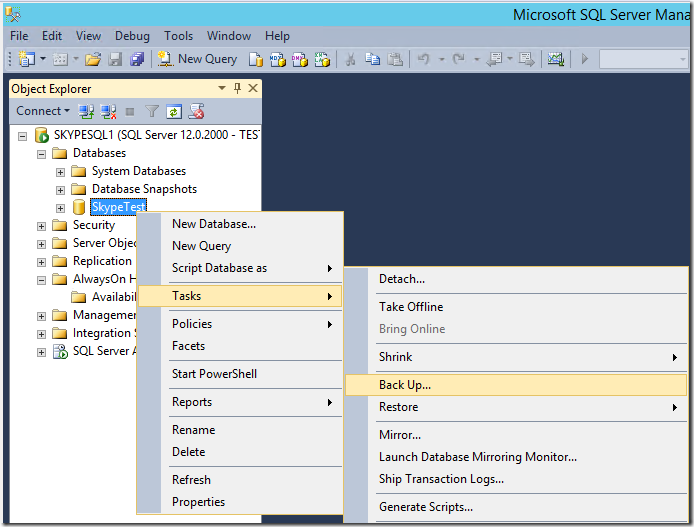Viewport: 694px width, 527px height.
Task: Click the New Project toolbar icon
Action: 27,59
